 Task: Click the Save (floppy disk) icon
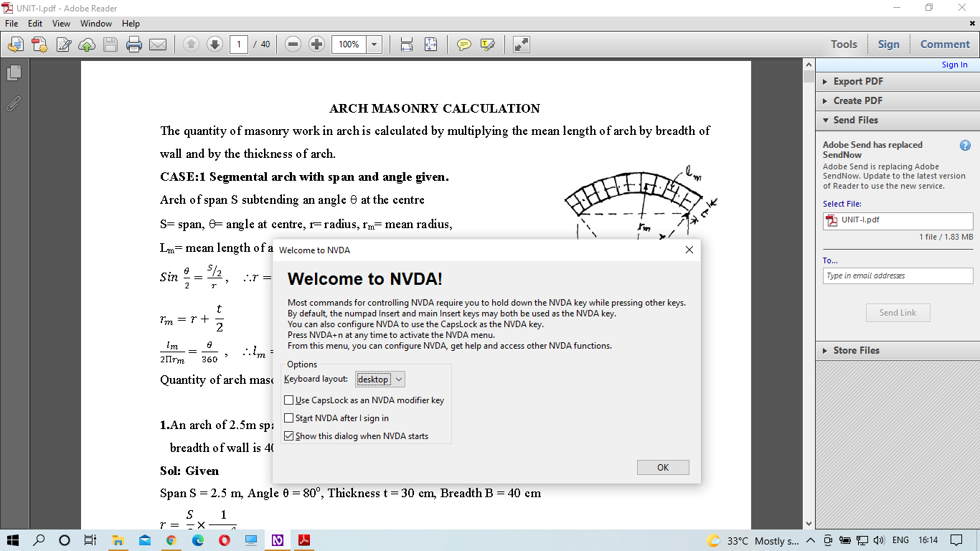(110, 44)
